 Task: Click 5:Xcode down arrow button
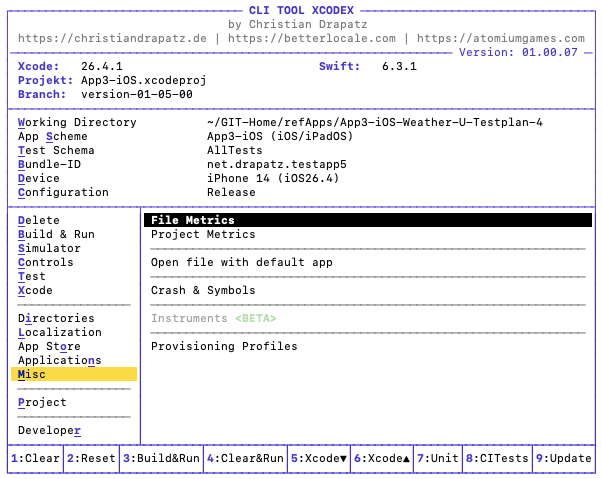(319, 458)
